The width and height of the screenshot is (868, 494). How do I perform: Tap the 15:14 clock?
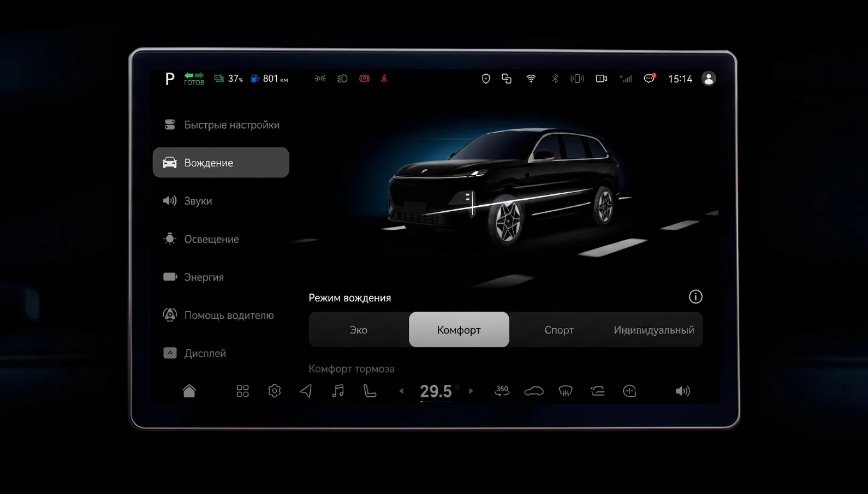(x=680, y=79)
